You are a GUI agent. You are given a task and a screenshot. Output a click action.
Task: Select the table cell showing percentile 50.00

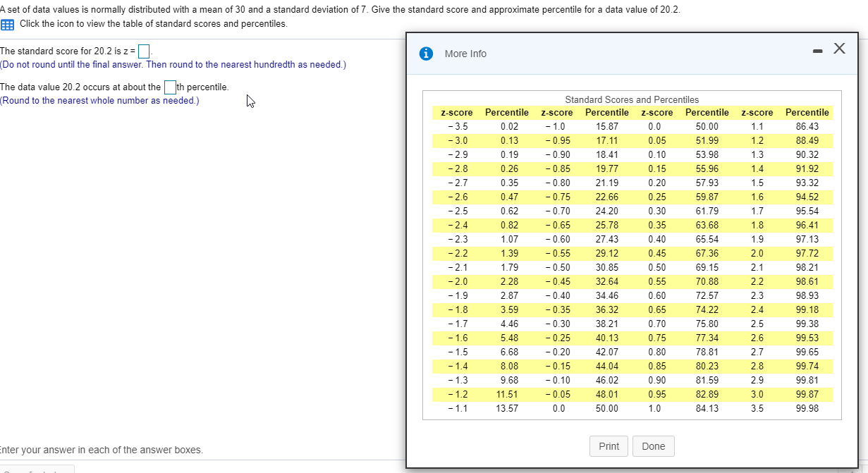[707, 126]
